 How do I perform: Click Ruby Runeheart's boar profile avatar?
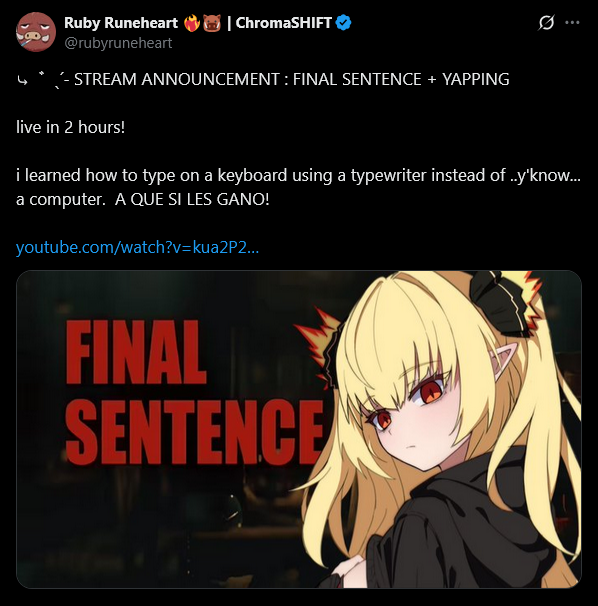click(x=36, y=32)
